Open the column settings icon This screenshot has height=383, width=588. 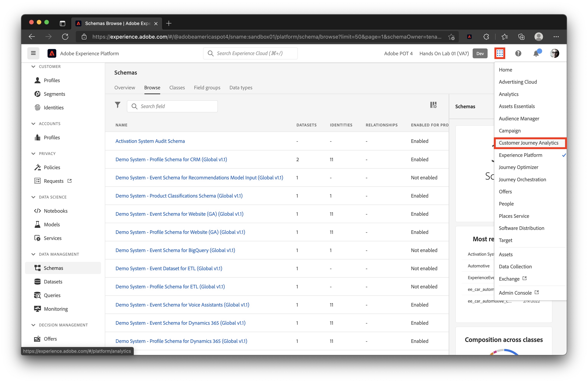point(433,105)
